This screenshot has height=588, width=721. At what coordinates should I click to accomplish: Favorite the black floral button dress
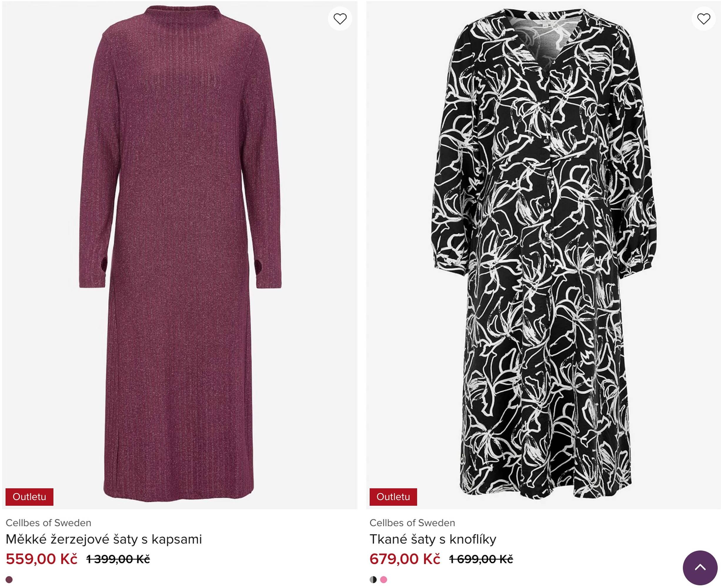point(703,19)
